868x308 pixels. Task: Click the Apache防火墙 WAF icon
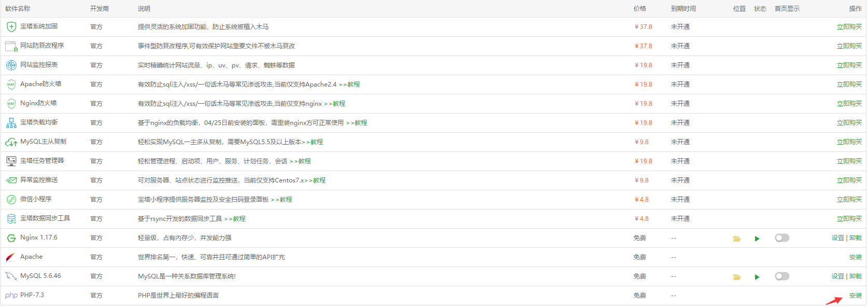coord(11,85)
